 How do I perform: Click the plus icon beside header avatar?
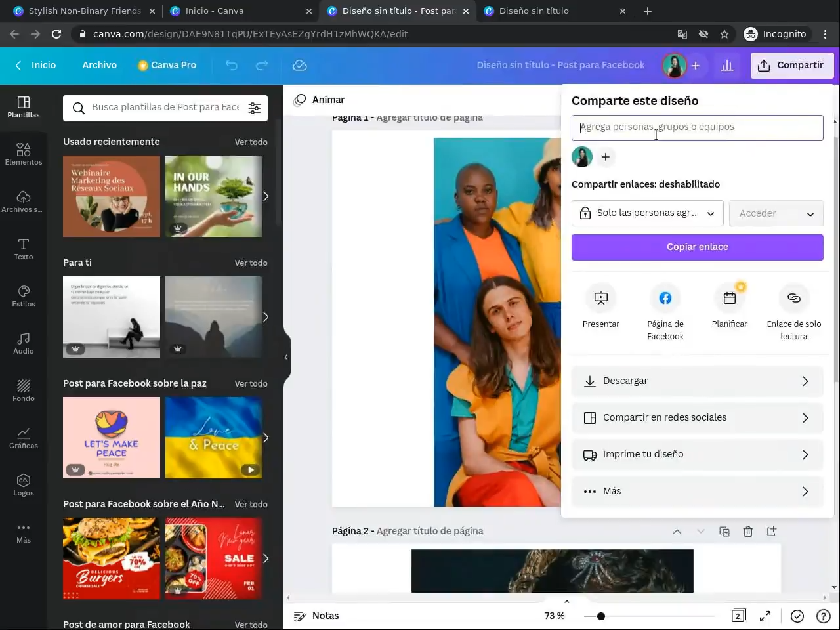696,66
